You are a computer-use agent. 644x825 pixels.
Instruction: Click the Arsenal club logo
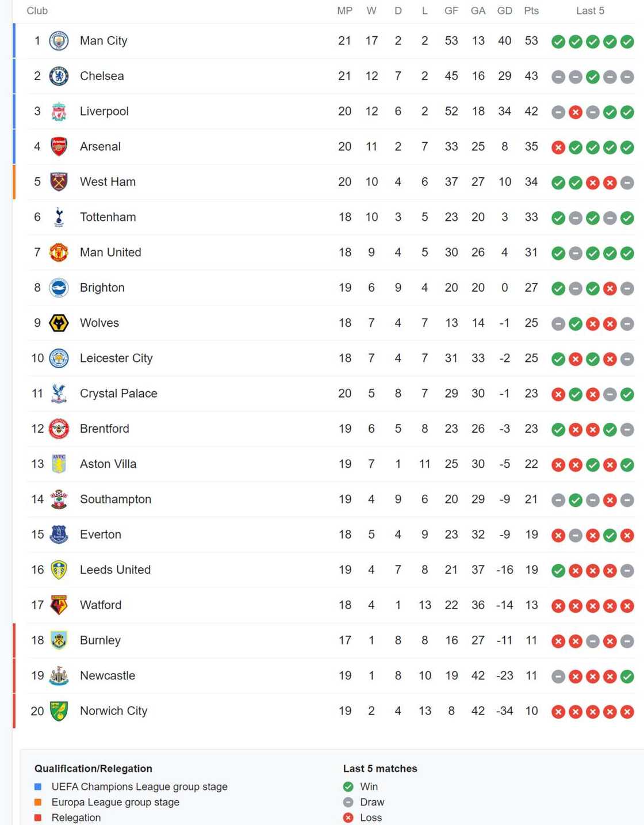59,147
